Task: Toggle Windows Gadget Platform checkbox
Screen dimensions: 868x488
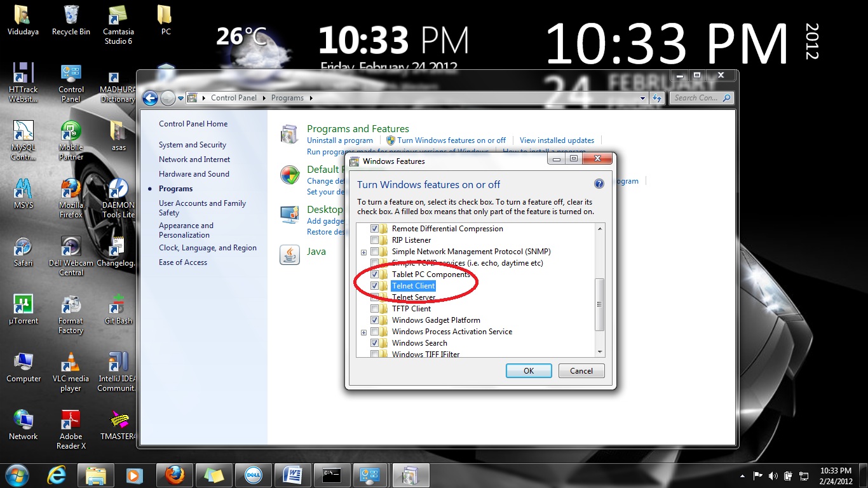Action: pyautogui.click(x=375, y=320)
